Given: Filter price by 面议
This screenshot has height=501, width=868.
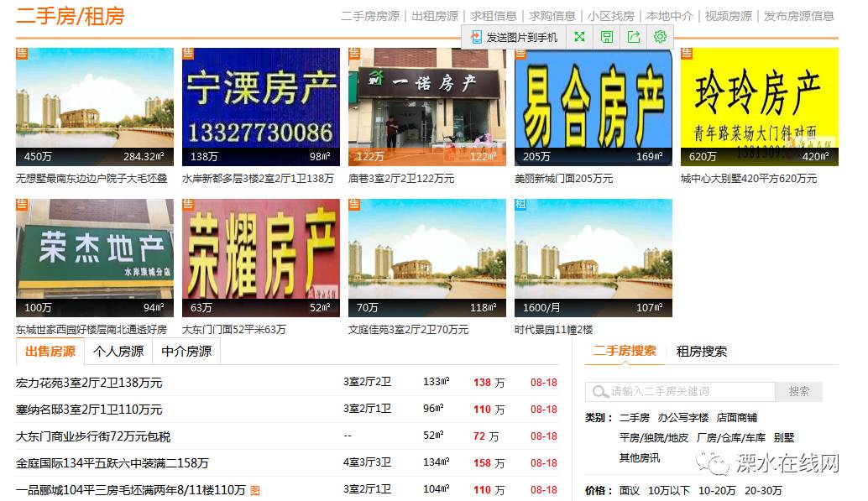Looking at the screenshot, I should pos(630,491).
